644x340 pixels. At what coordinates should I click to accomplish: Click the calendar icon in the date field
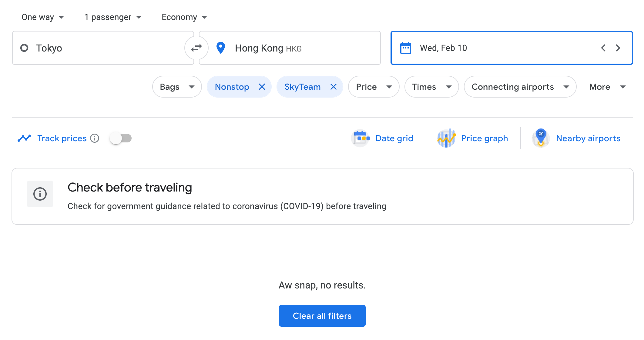click(406, 48)
